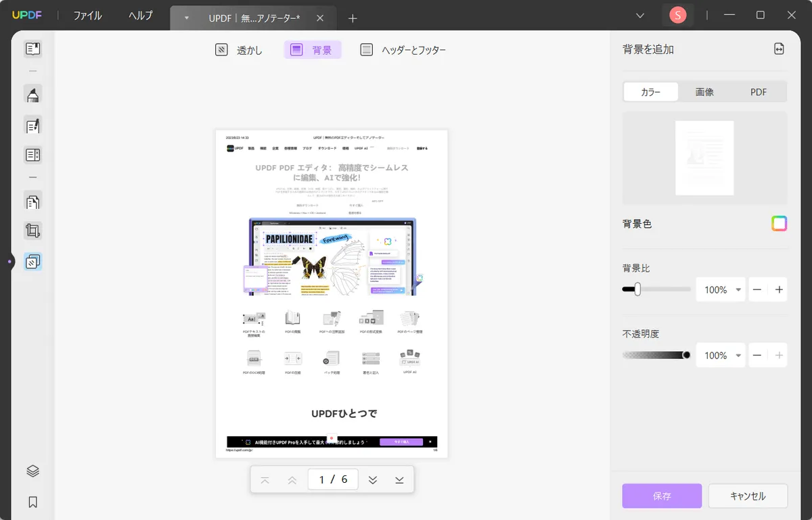This screenshot has width=812, height=520.
Task: Open the tab list chevron in title bar
Action: pos(640,15)
